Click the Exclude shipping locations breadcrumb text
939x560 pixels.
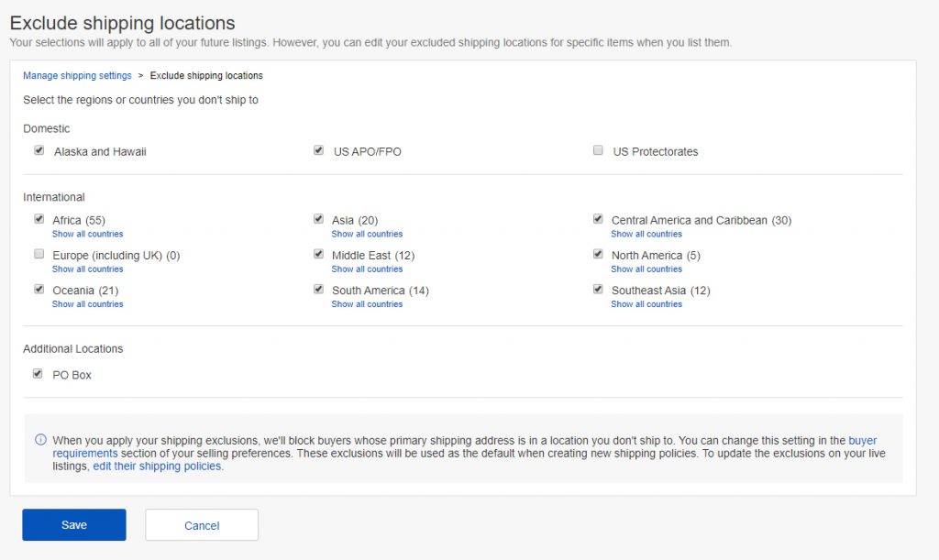(x=206, y=75)
